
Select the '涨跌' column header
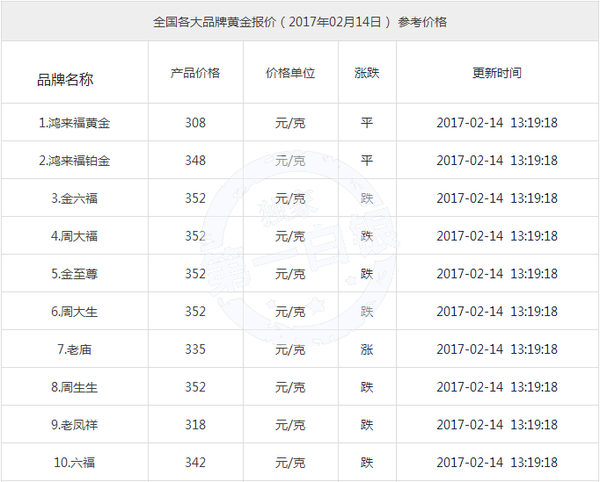(x=367, y=73)
